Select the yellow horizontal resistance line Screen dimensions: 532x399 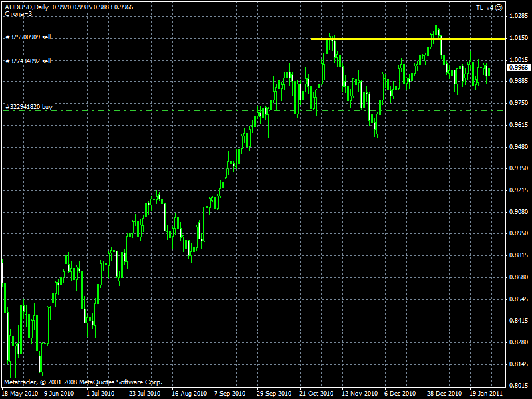point(372,39)
